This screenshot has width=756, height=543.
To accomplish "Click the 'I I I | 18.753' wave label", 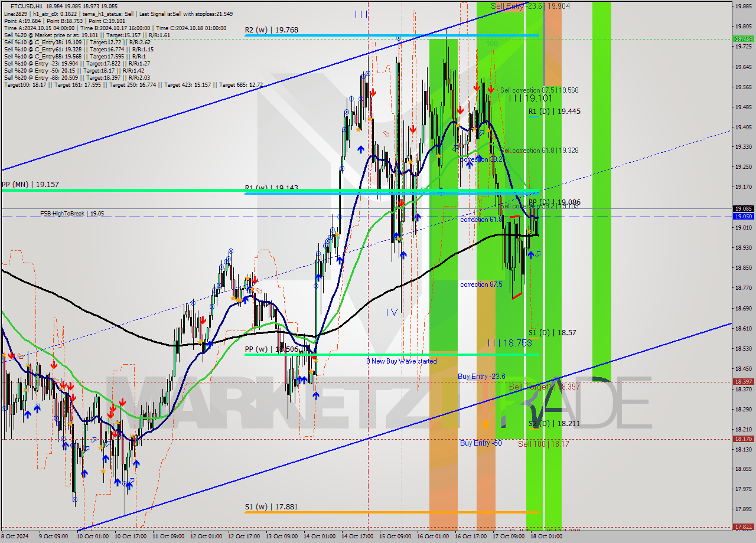I will coord(510,343).
